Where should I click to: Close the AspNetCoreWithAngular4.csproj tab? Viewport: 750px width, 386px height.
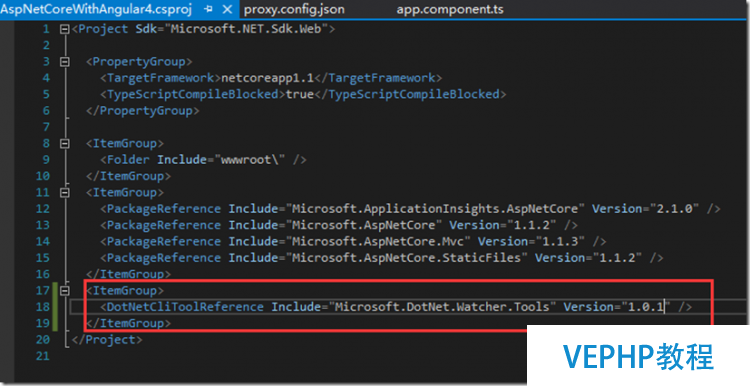228,10
